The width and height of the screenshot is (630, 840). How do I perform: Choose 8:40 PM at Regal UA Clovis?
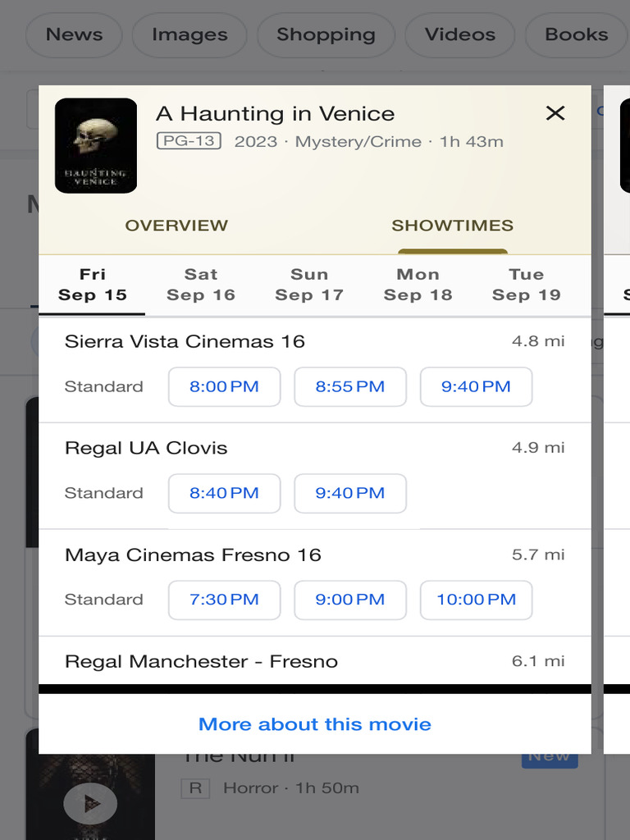pos(224,494)
